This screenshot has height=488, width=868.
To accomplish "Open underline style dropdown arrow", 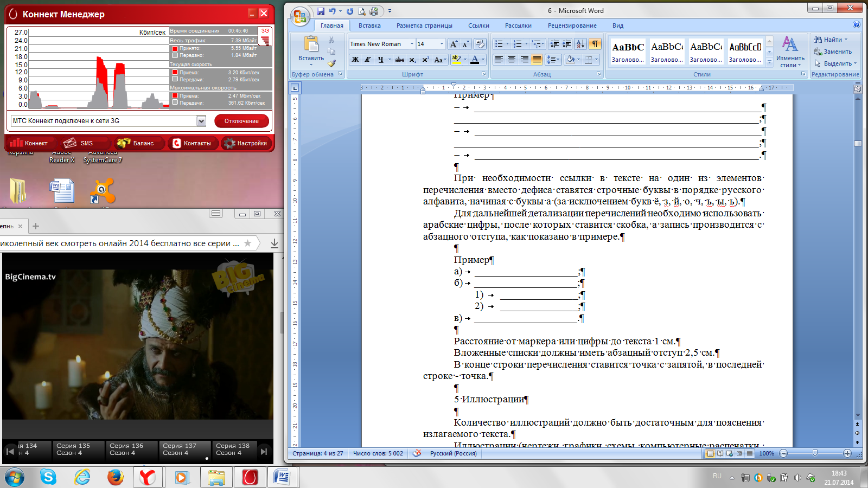I will pyautogui.click(x=390, y=60).
